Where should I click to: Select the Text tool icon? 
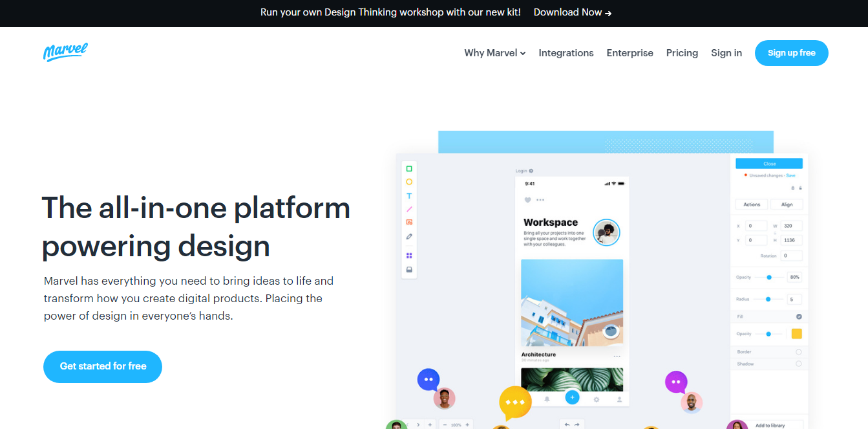coord(409,195)
